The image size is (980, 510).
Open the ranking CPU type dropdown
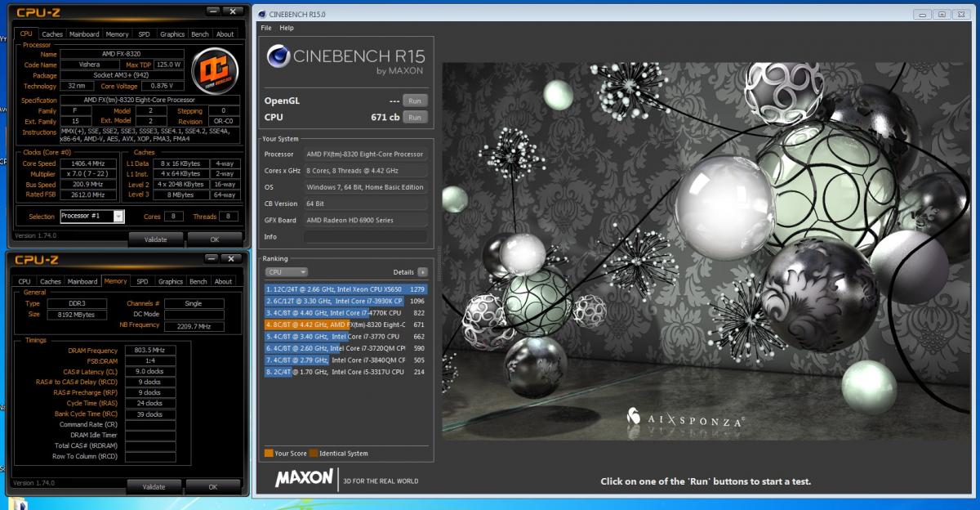tap(287, 271)
